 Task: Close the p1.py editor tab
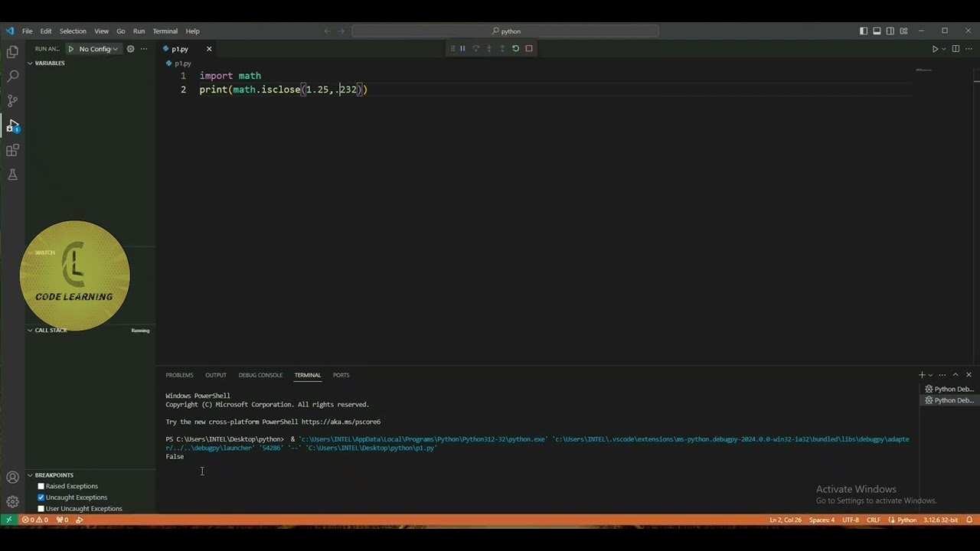[x=209, y=49]
